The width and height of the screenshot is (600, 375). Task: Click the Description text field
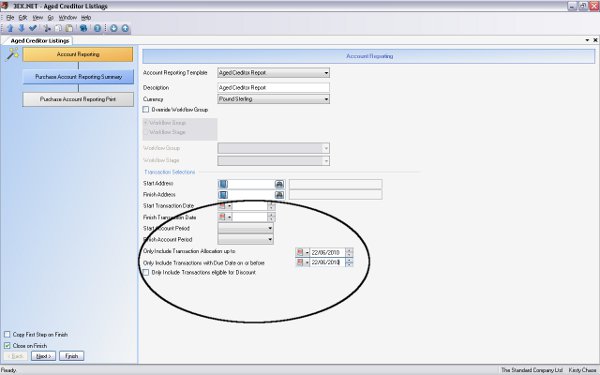(x=273, y=88)
